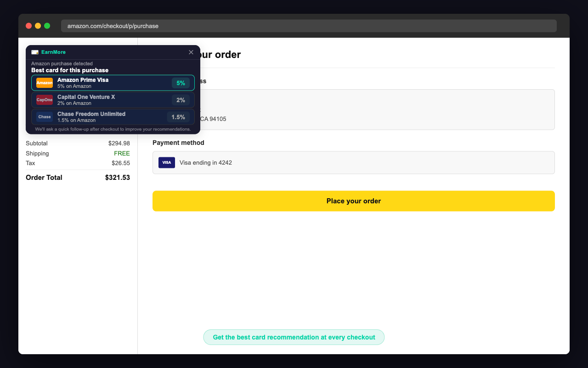Select the Chase Freedom Unlimited card name
588x368 pixels.
pos(91,114)
